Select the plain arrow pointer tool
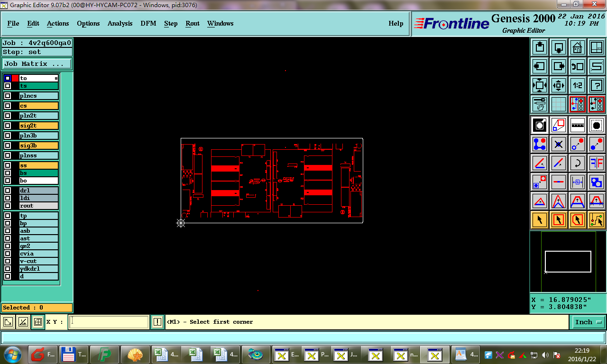Screen dimensions: 607x364 (540, 220)
